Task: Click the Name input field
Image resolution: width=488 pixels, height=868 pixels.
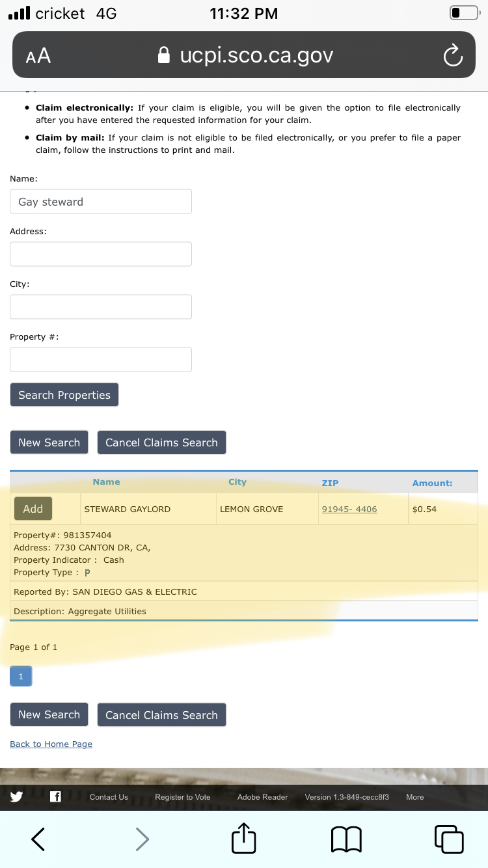Action: (x=101, y=202)
